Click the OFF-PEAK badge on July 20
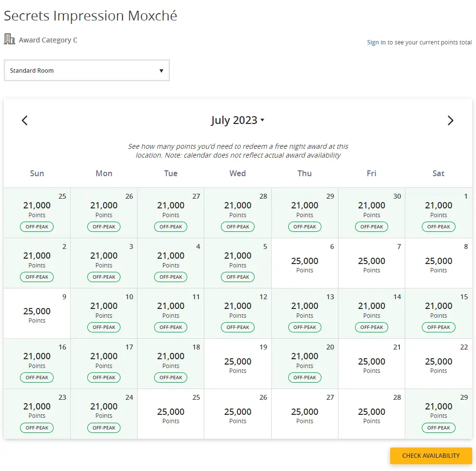Viewport: 476px width, 471px height. click(305, 378)
